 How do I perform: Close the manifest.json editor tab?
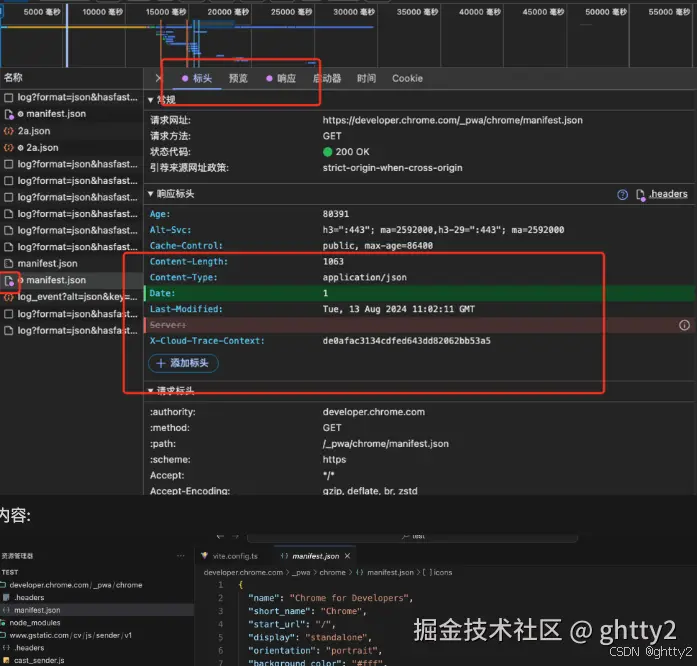coord(348,556)
